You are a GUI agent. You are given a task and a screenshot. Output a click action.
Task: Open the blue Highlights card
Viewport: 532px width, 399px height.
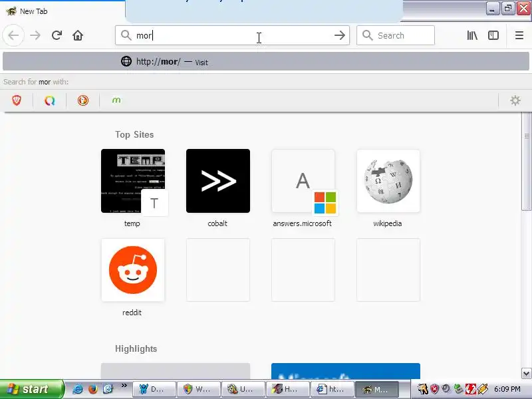[x=346, y=371]
